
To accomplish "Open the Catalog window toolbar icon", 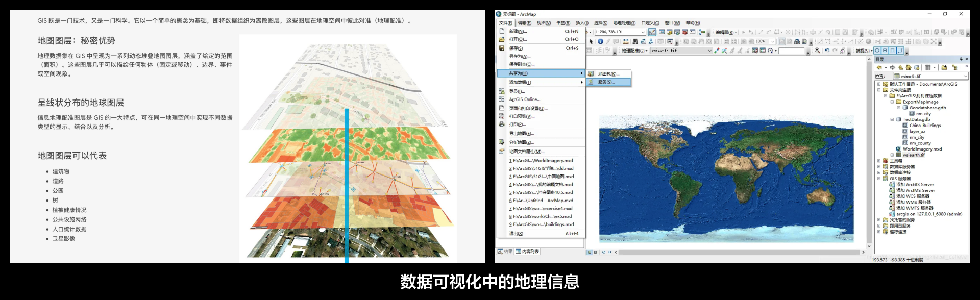I will coord(669,32).
